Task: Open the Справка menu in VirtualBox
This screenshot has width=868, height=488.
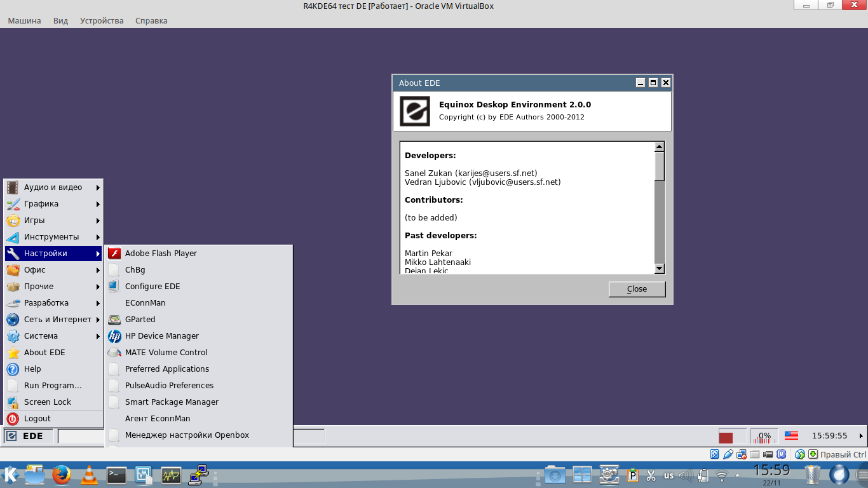Action: [151, 20]
